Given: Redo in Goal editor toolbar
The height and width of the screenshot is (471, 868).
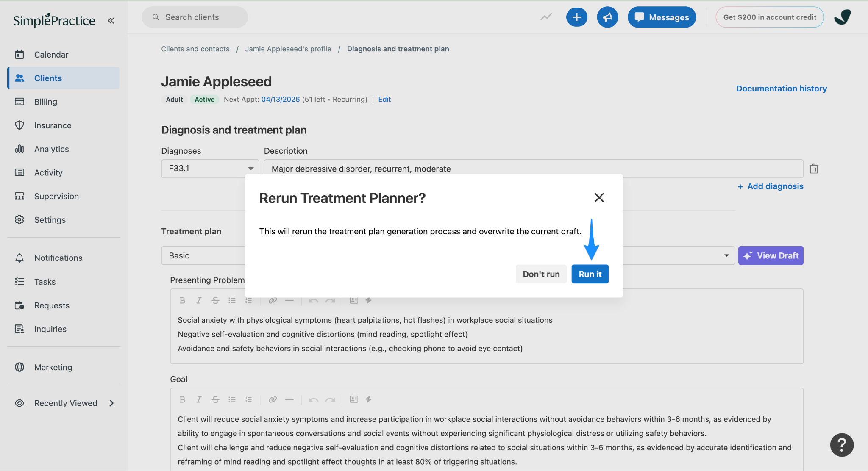Looking at the screenshot, I should point(330,399).
